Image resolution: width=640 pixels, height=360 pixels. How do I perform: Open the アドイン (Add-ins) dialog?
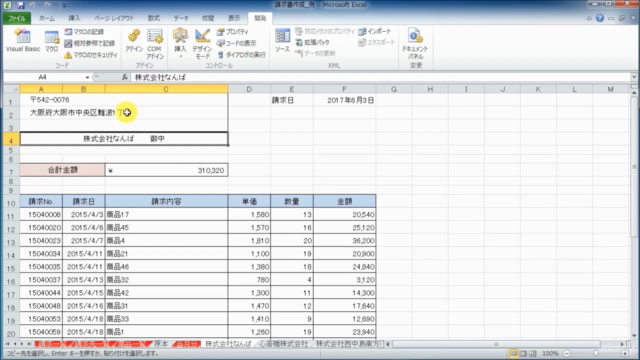134,41
